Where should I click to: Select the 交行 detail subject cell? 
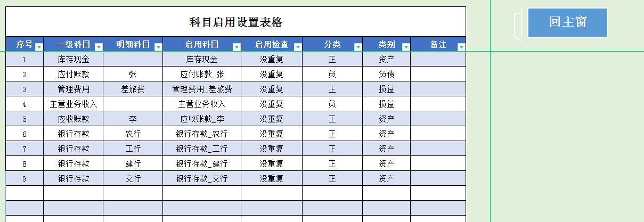[x=133, y=178]
